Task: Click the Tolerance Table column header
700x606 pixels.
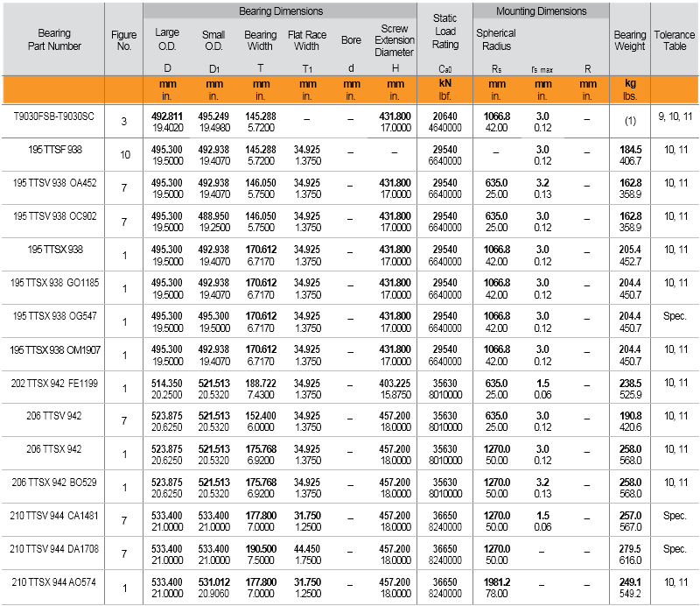Action: 675,39
